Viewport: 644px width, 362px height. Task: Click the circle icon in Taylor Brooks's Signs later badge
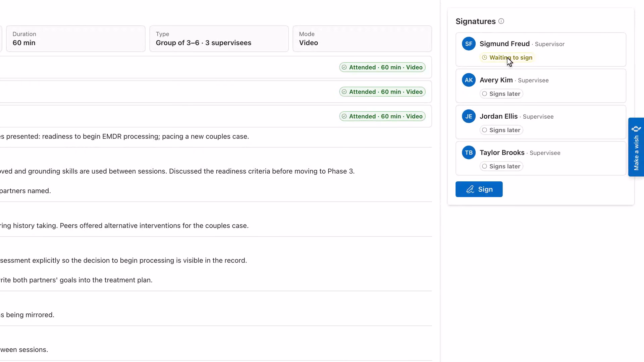(x=484, y=166)
